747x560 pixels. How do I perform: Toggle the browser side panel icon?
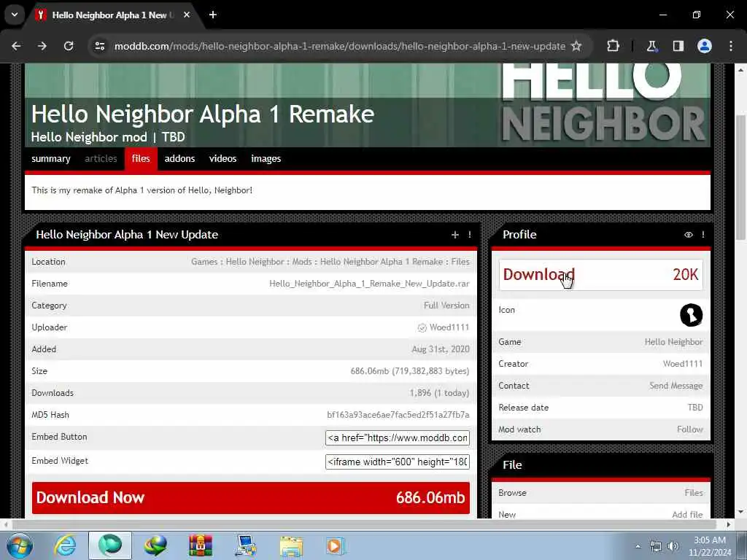coord(678,46)
